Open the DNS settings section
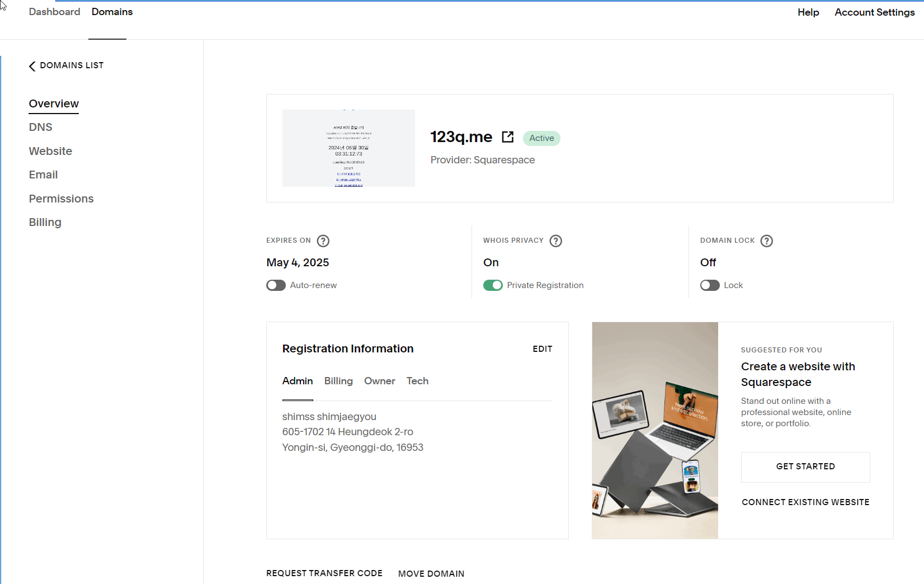 click(x=41, y=127)
